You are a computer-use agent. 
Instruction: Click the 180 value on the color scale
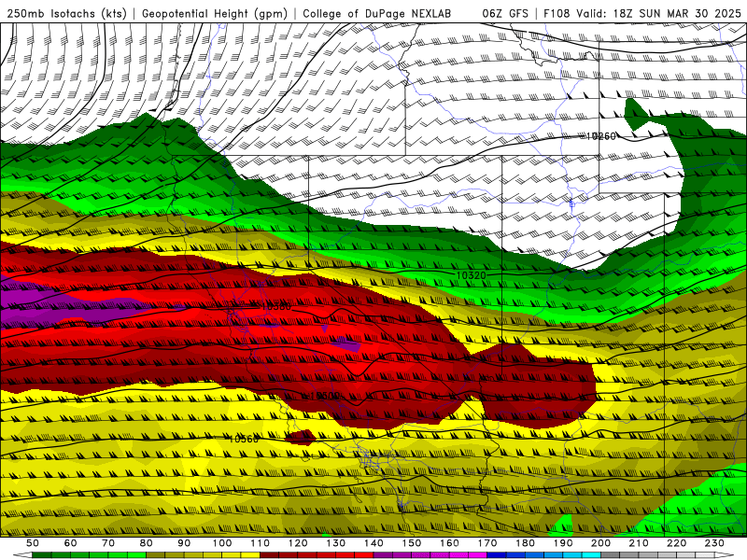[526, 543]
